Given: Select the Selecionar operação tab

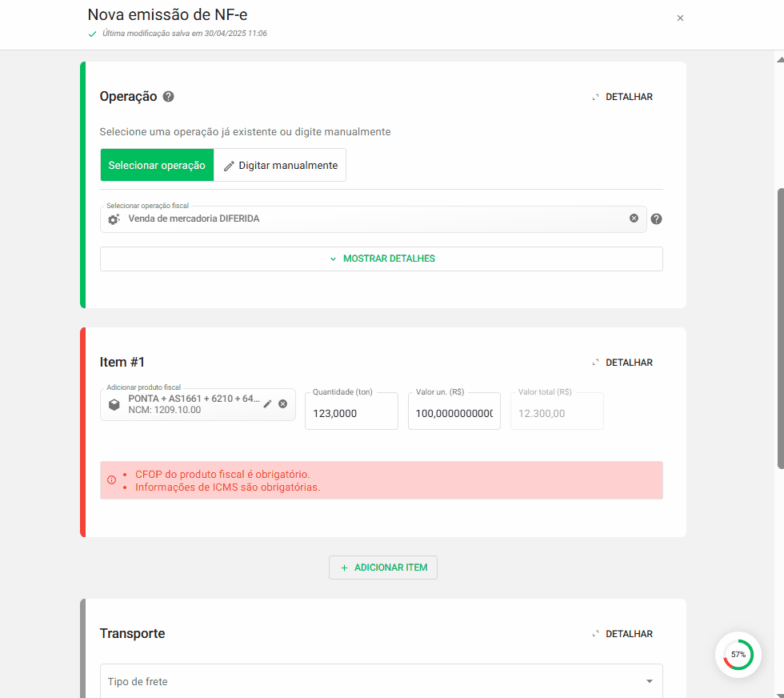Looking at the screenshot, I should [x=157, y=165].
